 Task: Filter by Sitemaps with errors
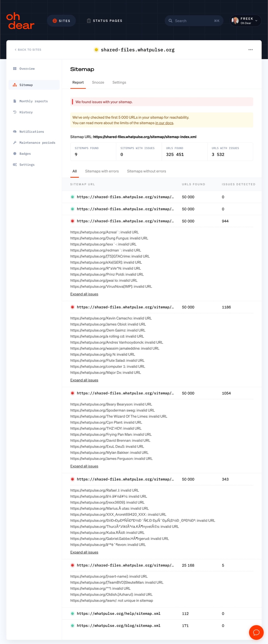coord(102,171)
